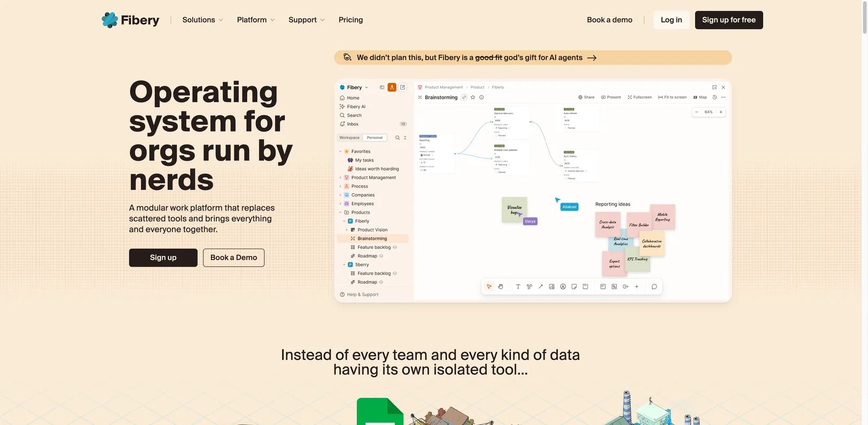Image resolution: width=868 pixels, height=425 pixels.
Task: Switch sidebar to Personal tab
Action: (x=375, y=138)
